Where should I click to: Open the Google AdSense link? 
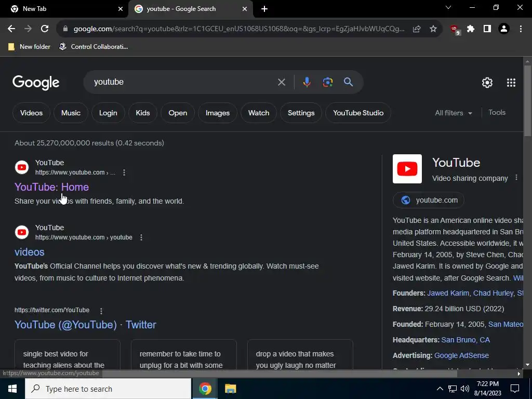[461, 355]
